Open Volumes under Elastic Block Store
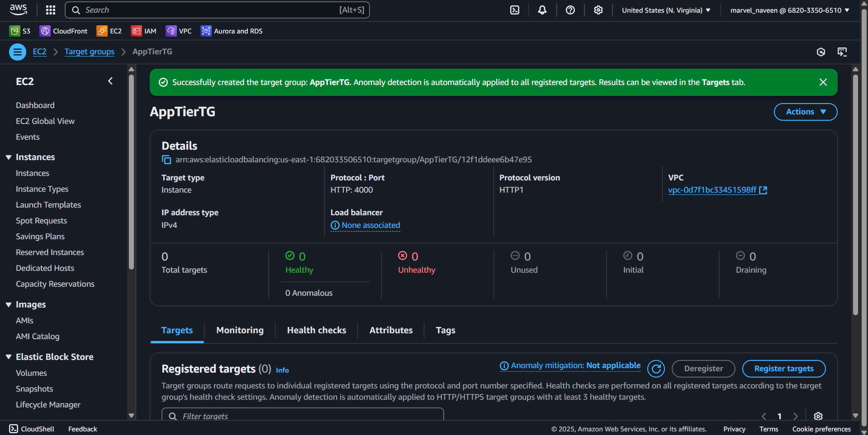The height and width of the screenshot is (435, 868). (31, 373)
